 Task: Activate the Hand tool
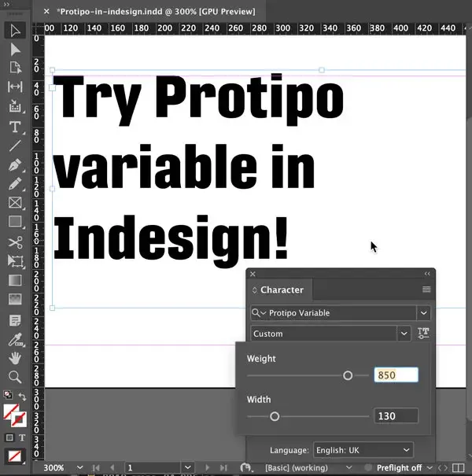coord(15,358)
